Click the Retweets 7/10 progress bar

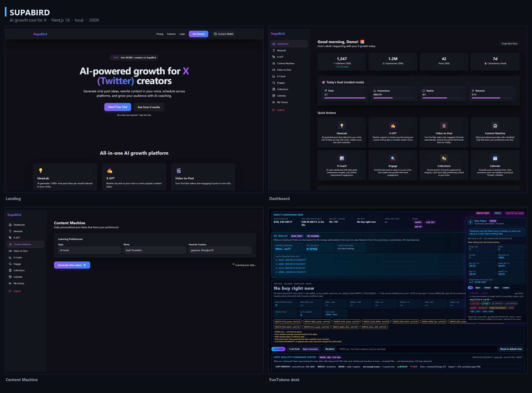pos(492,98)
